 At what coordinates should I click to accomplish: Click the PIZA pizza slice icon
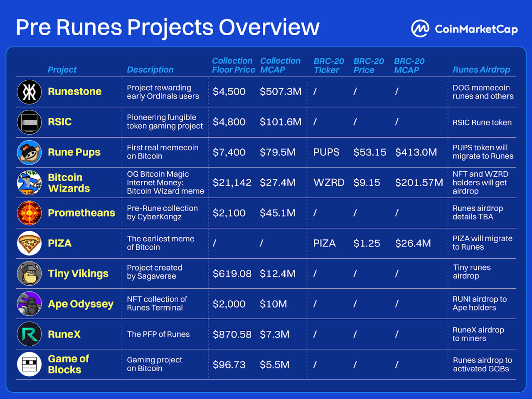[29, 243]
